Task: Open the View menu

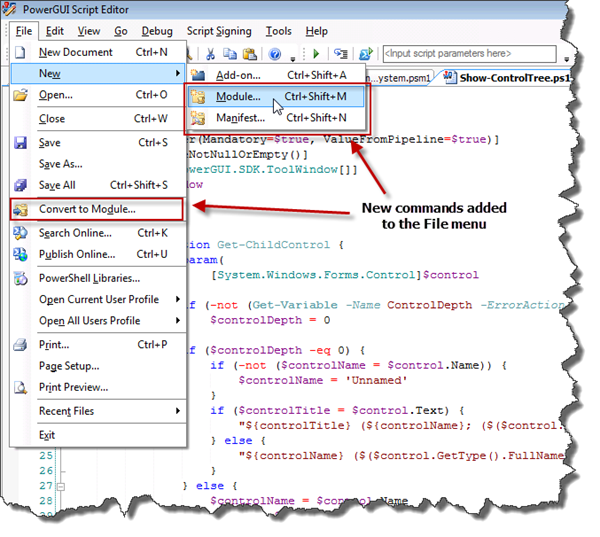Action: click(89, 31)
